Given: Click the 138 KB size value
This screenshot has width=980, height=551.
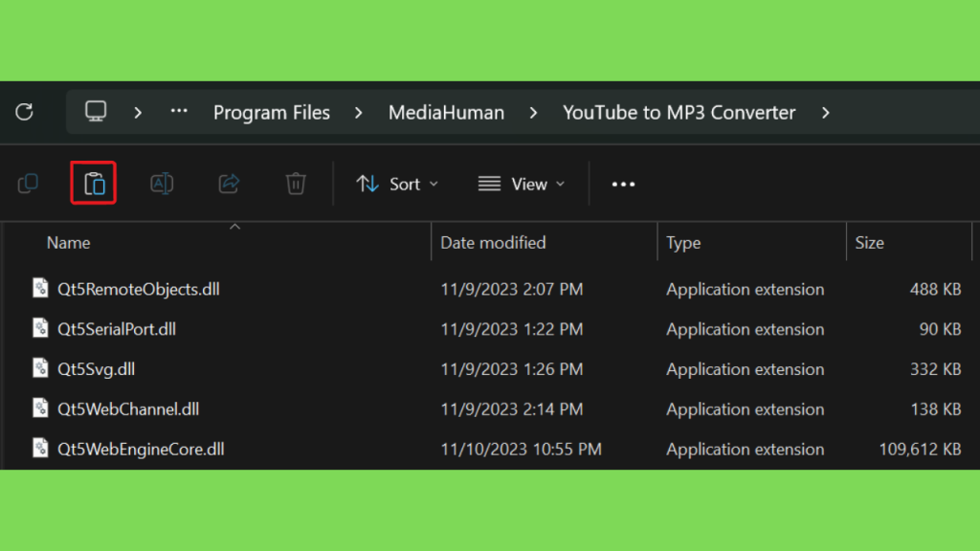Looking at the screenshot, I should 935,409.
